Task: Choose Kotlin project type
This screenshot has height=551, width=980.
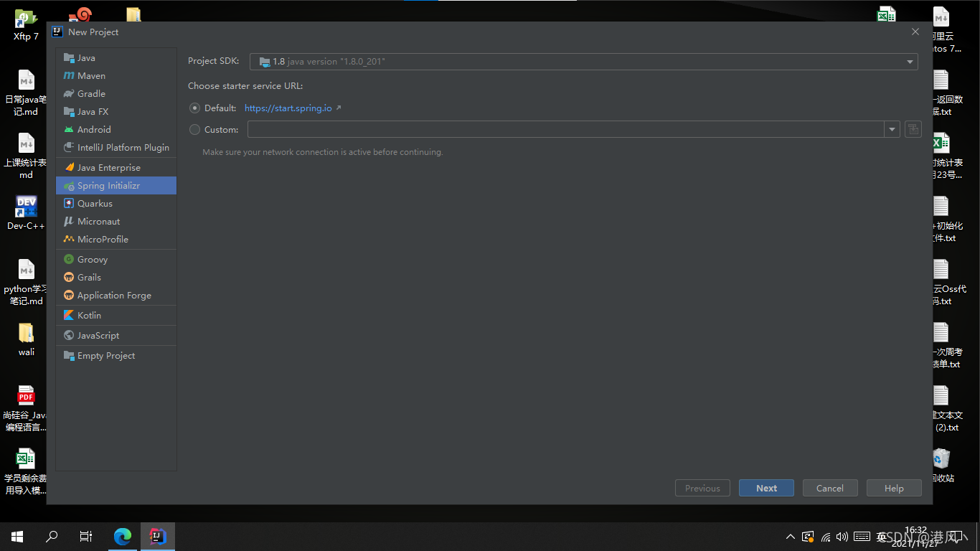Action: (x=116, y=316)
